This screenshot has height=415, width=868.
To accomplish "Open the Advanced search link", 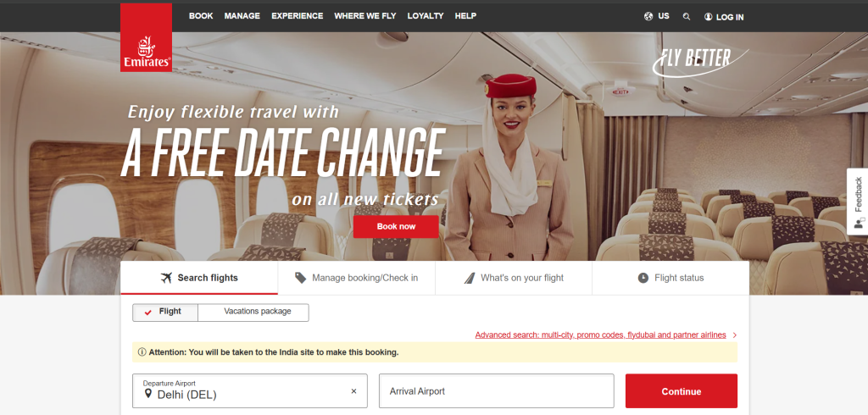I will 601,335.
